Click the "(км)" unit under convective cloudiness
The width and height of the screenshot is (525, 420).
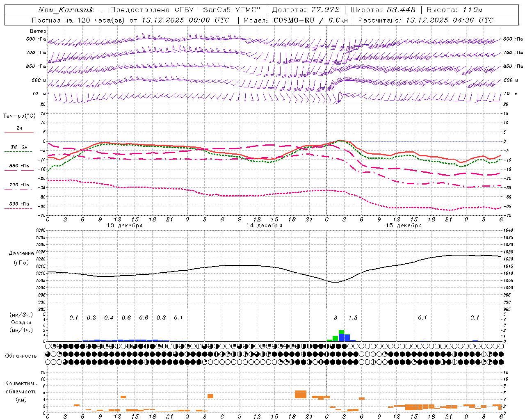[21, 399]
